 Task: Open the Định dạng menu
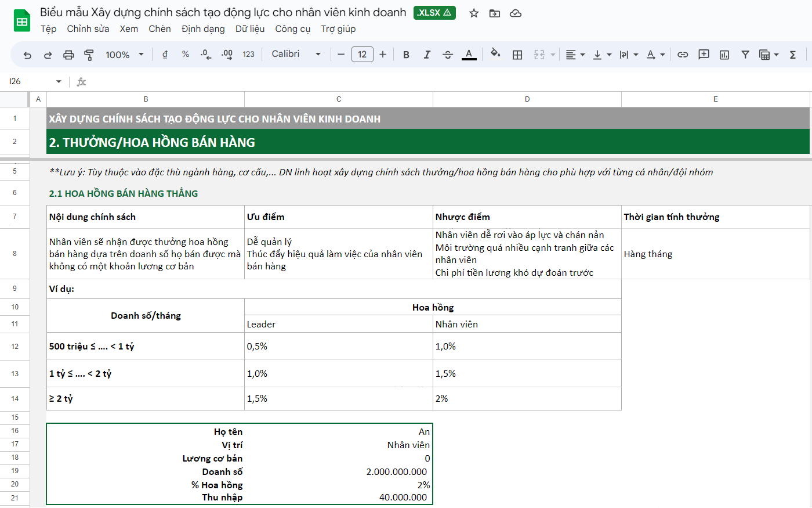(203, 28)
